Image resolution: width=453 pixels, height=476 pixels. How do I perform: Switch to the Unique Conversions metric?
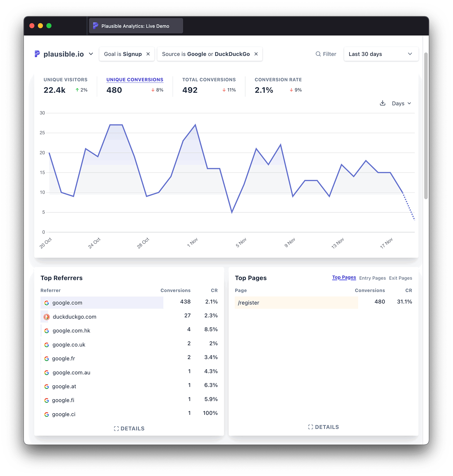134,80
